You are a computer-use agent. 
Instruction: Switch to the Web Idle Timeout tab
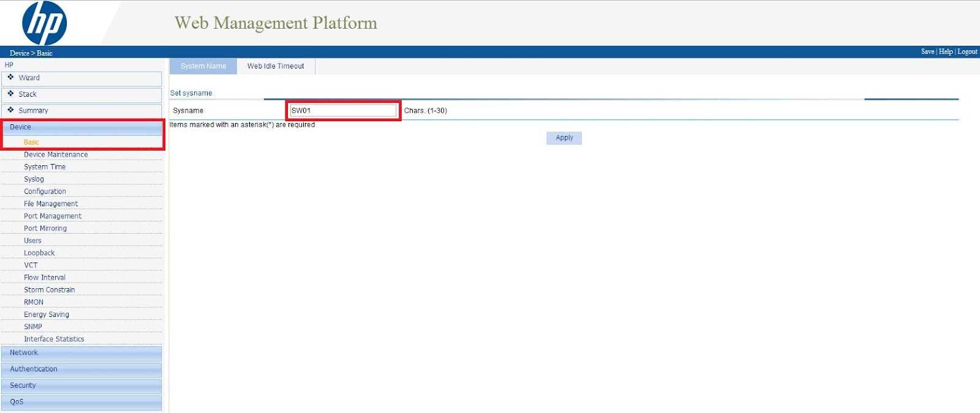coord(276,66)
